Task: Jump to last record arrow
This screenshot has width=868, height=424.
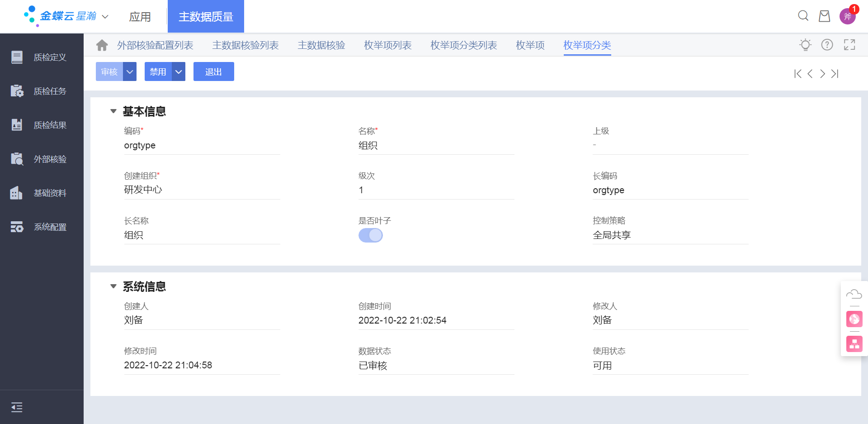Action: tap(835, 74)
